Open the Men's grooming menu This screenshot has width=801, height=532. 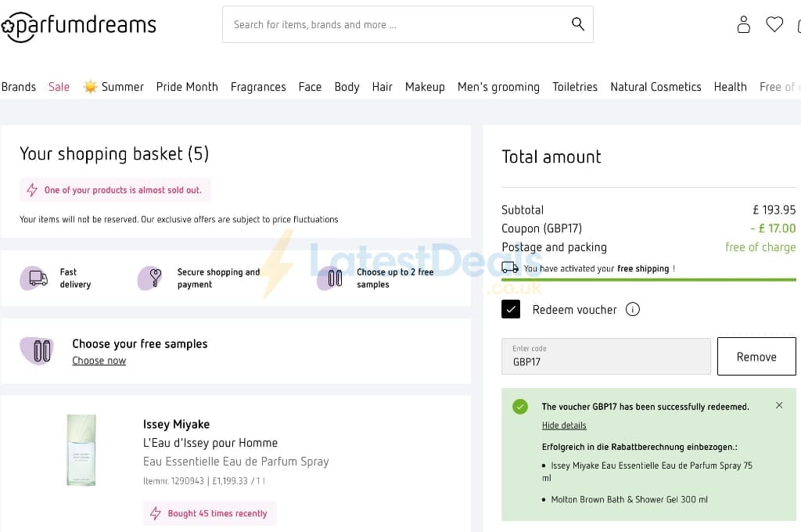[498, 87]
